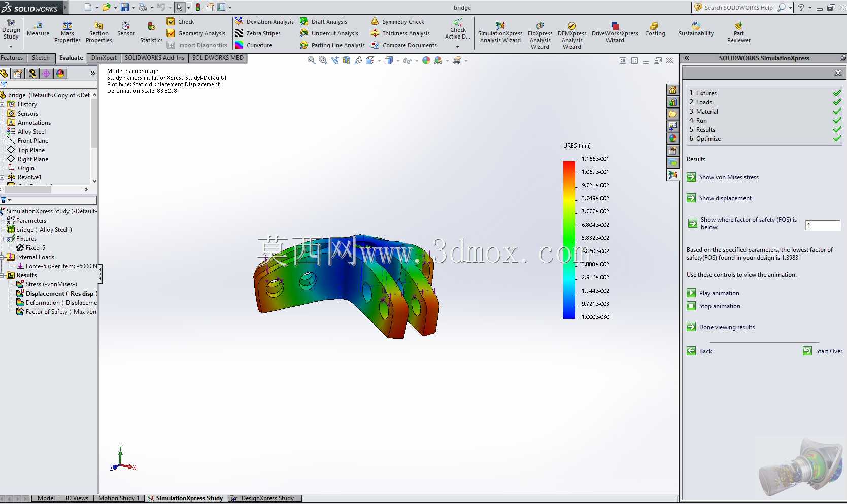Open the Statistics tool
The height and width of the screenshot is (504, 847).
coord(151,32)
